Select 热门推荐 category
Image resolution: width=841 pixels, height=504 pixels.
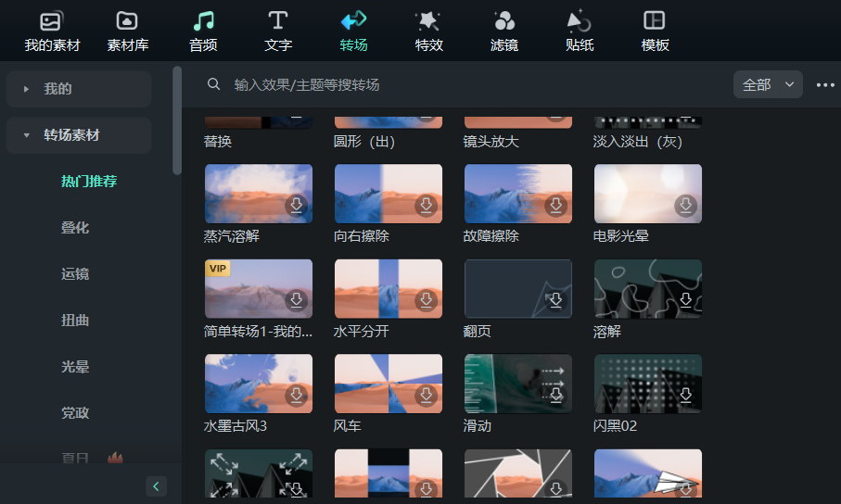(89, 182)
